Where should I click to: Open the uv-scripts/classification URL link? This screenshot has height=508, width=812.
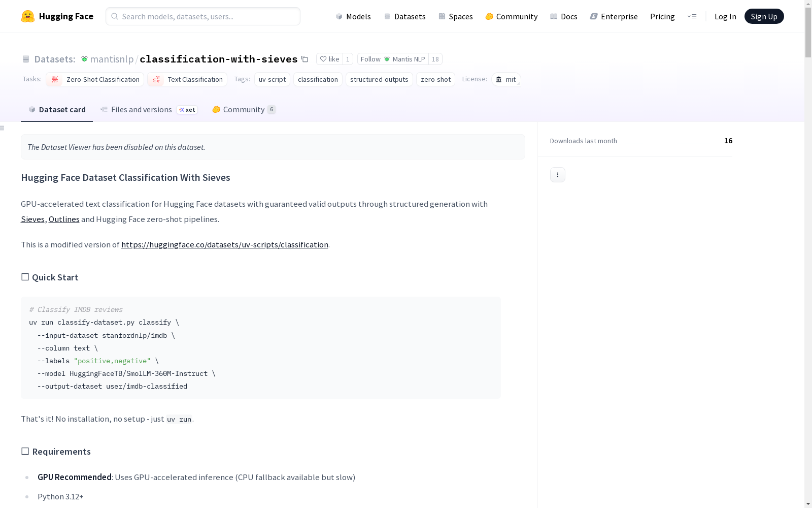click(x=225, y=244)
